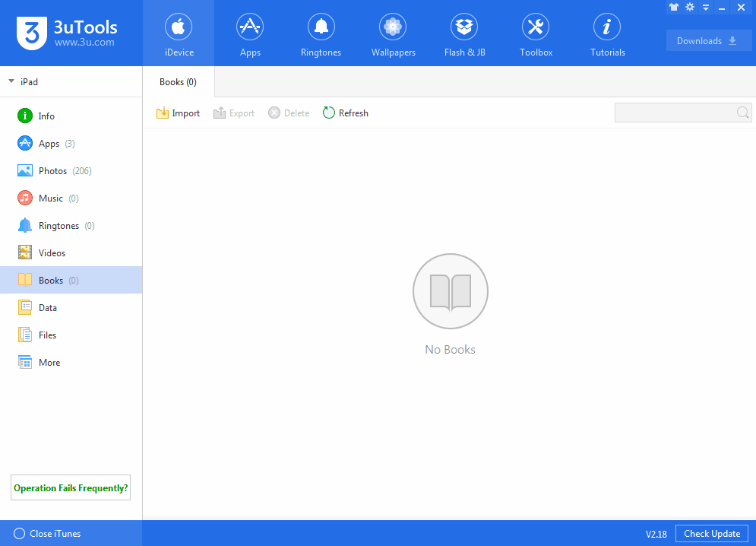Switch to the Books (0) tab

179,82
